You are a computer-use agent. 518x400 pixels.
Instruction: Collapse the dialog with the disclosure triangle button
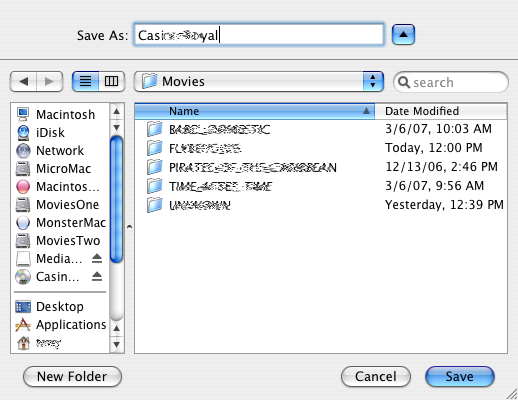point(403,34)
